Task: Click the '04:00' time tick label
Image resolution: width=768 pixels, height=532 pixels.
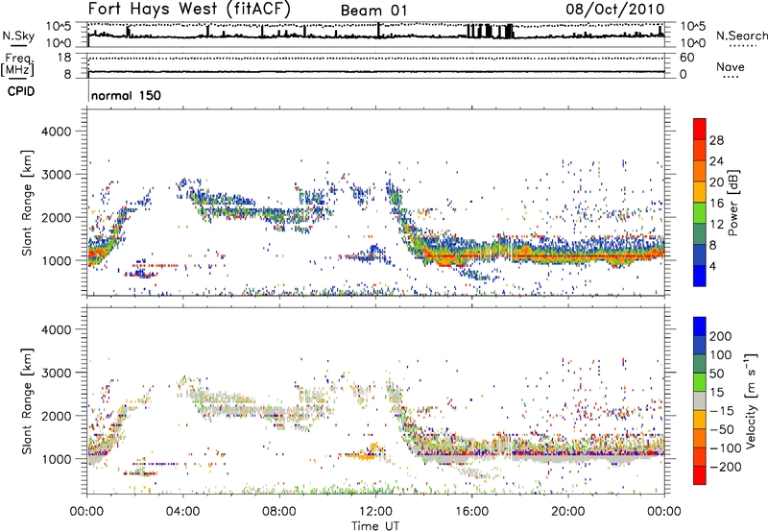Action: point(182,512)
